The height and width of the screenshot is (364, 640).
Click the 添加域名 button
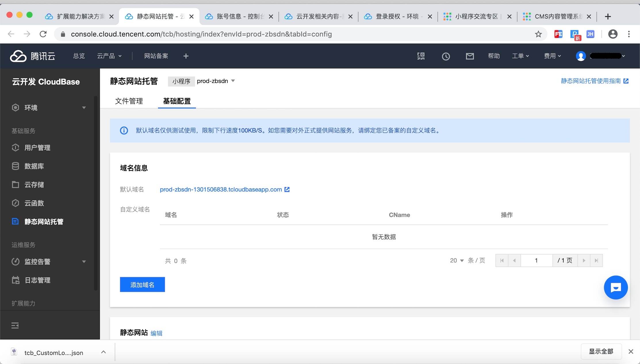tap(142, 285)
